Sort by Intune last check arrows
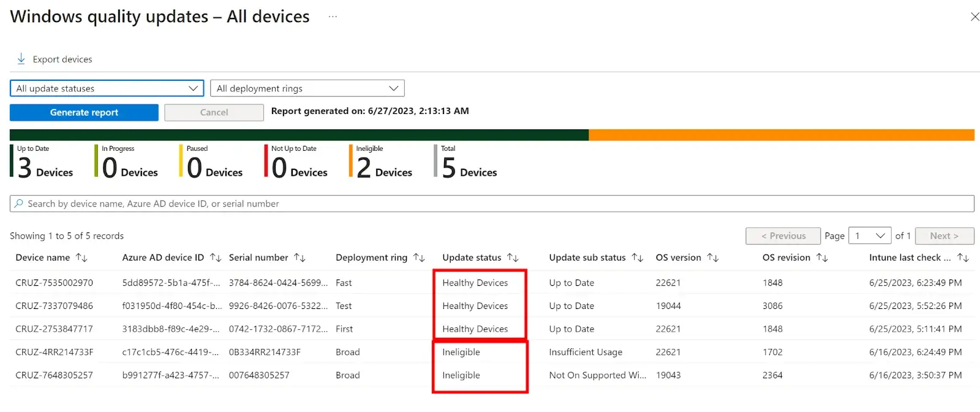980x412 pixels. point(963,257)
